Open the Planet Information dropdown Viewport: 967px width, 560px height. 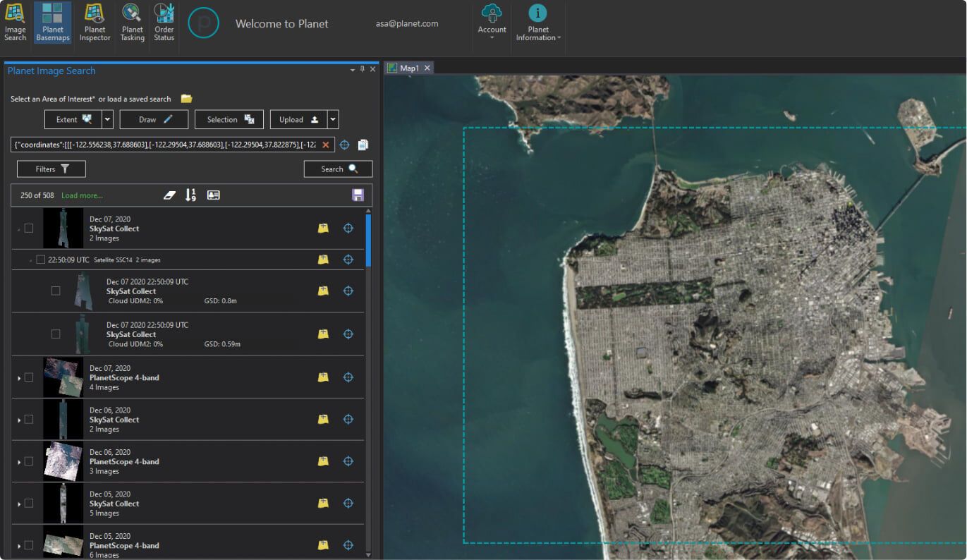pyautogui.click(x=538, y=22)
